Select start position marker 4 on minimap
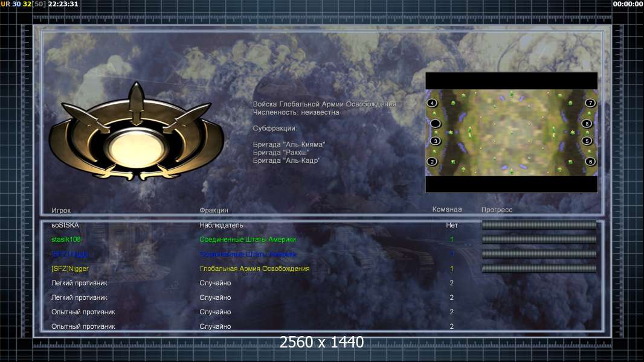The width and height of the screenshot is (644, 362). pyautogui.click(x=432, y=103)
